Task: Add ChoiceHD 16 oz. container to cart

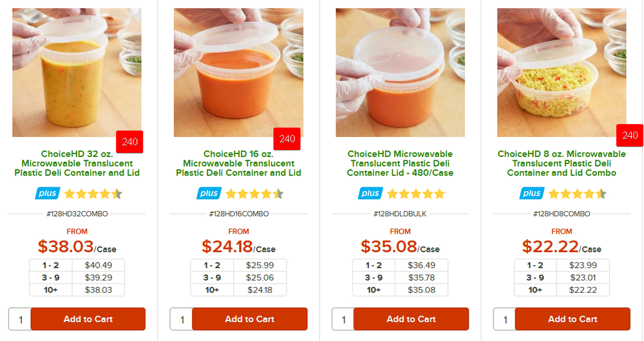Action: click(x=249, y=319)
